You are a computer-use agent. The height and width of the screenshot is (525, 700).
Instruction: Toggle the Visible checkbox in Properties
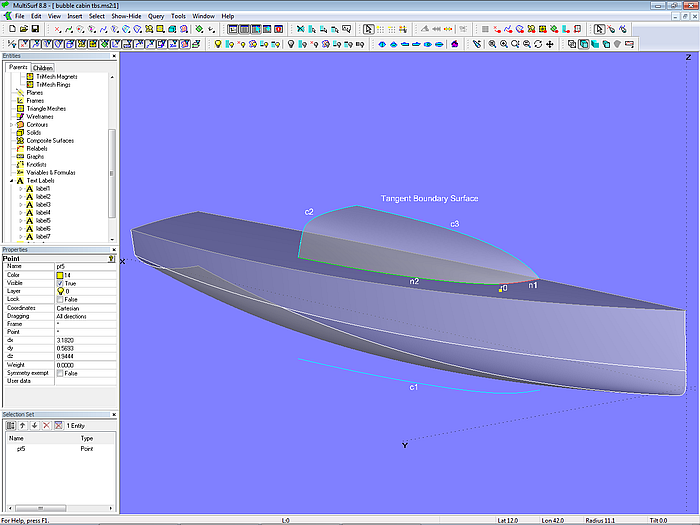[x=61, y=283]
